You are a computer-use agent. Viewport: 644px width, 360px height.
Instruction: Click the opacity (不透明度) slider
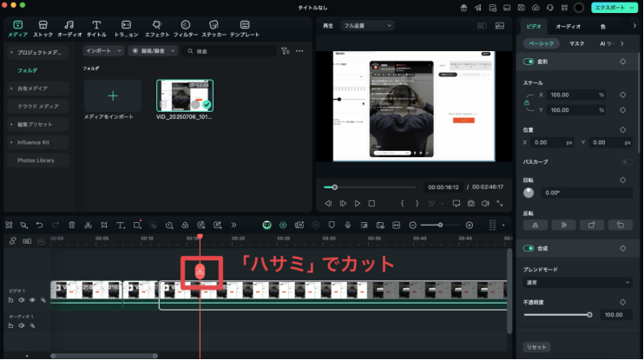pos(556,315)
